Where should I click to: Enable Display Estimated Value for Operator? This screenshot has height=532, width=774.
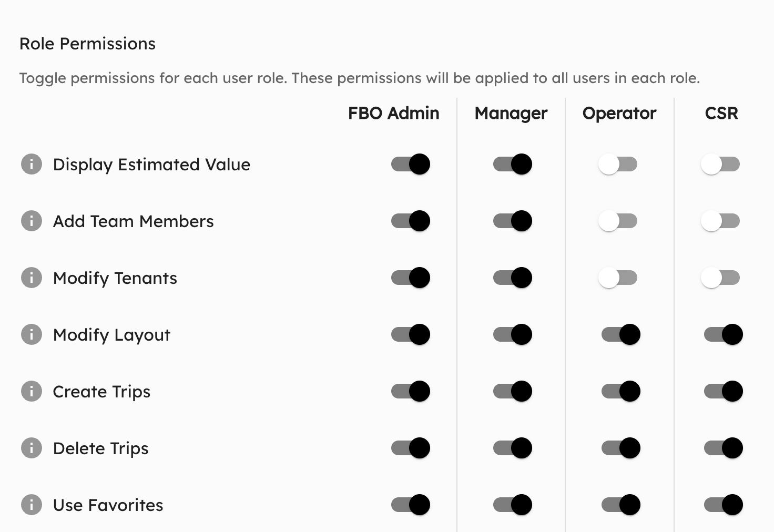pyautogui.click(x=618, y=164)
